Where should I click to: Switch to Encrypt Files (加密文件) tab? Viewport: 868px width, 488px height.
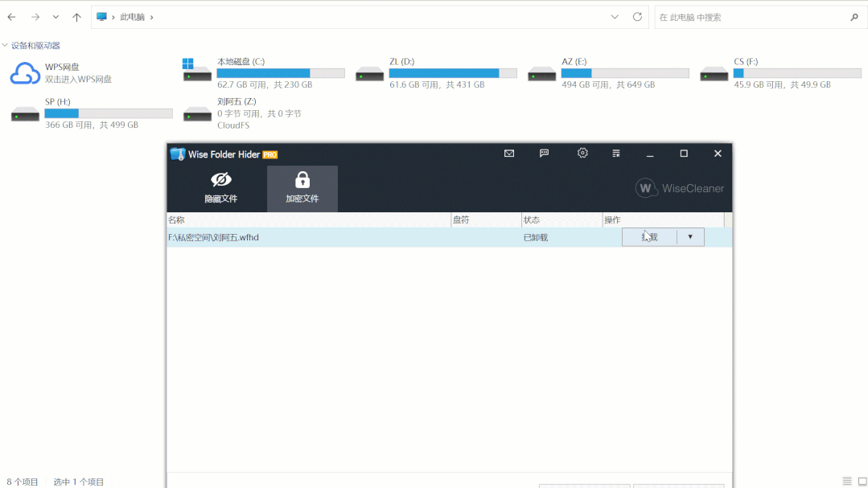[x=302, y=188]
